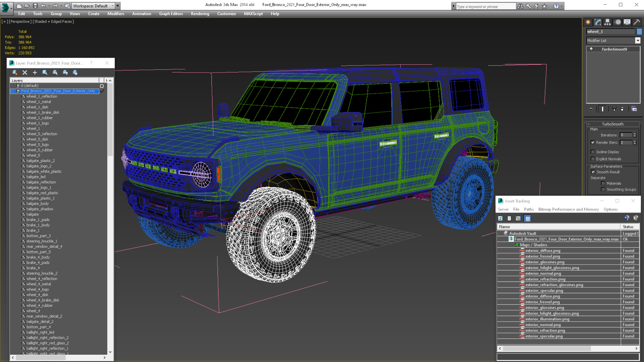644x362 pixels.
Task: Enable Isoline Display checkbox
Action: pos(593,152)
